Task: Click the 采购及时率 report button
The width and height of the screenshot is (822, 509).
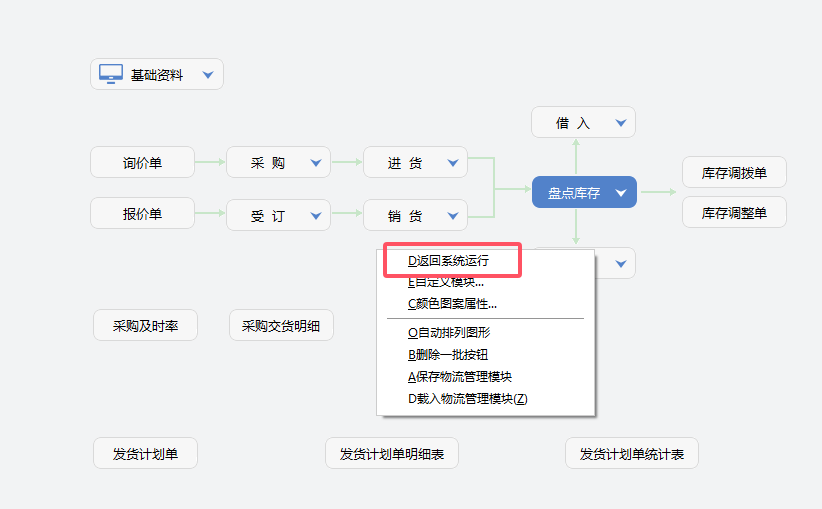Action: click(145, 325)
